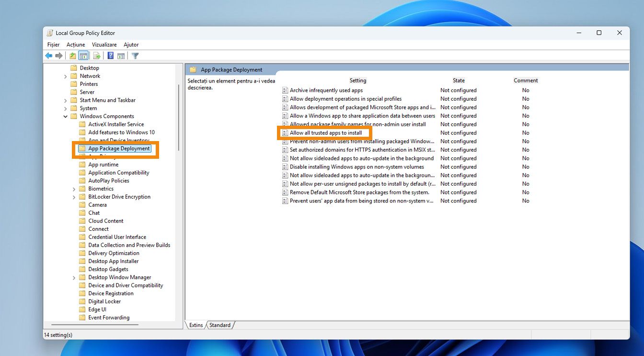644x356 pixels.
Task: Select the App runtime folder
Action: (103, 165)
